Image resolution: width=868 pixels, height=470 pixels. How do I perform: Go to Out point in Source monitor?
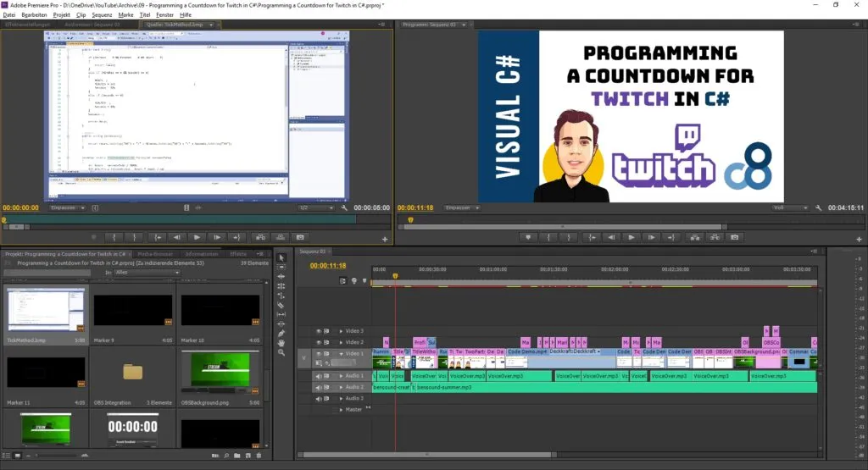click(236, 237)
